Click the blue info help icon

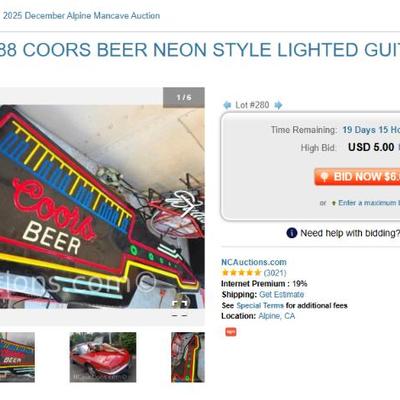click(x=292, y=233)
